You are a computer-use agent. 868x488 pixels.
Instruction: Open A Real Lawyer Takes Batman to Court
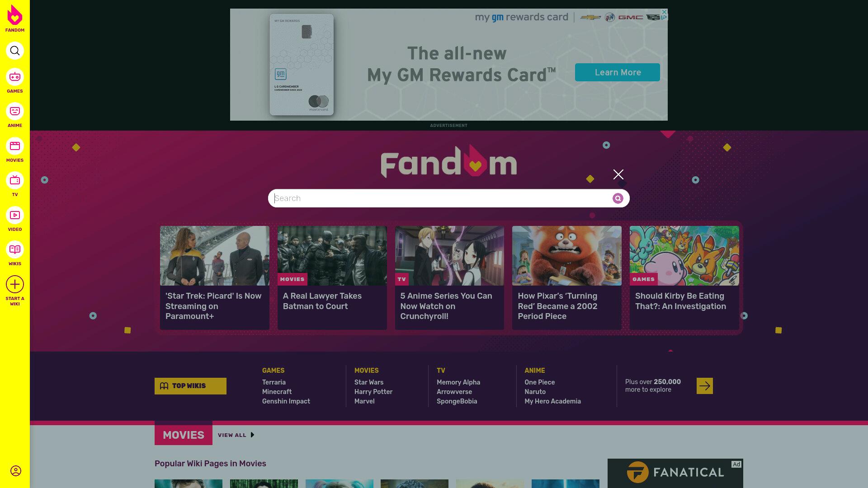(x=332, y=278)
